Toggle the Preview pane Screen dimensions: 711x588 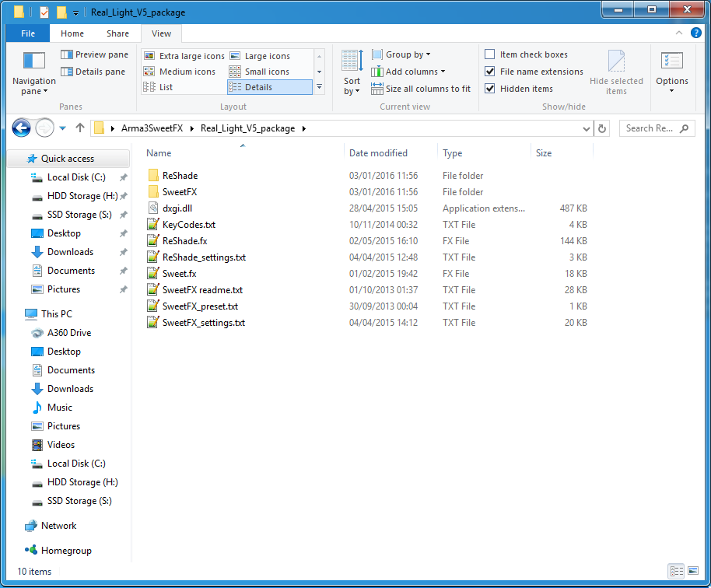94,54
